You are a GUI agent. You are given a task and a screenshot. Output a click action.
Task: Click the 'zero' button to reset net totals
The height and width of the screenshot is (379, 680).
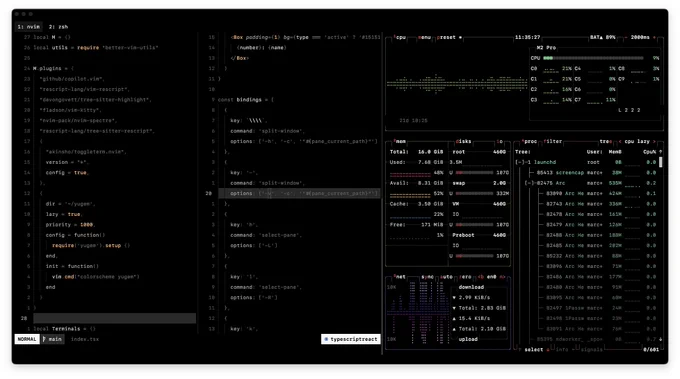465,277
